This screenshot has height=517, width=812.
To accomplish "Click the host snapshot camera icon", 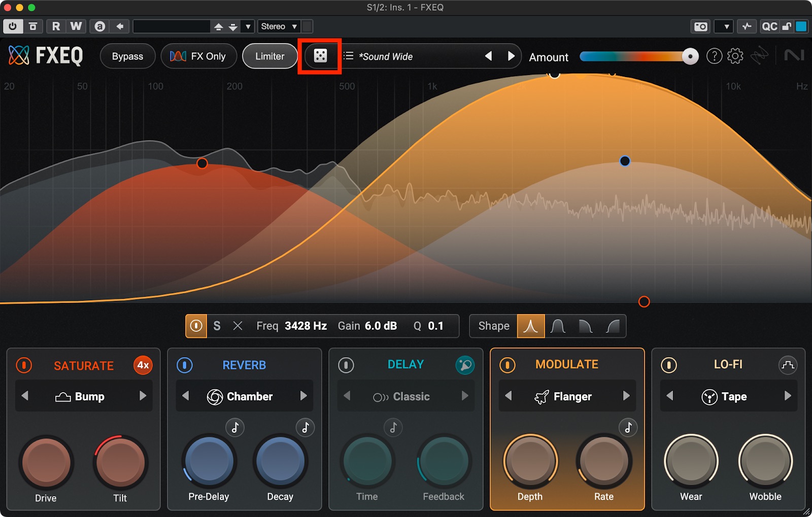I will [701, 26].
